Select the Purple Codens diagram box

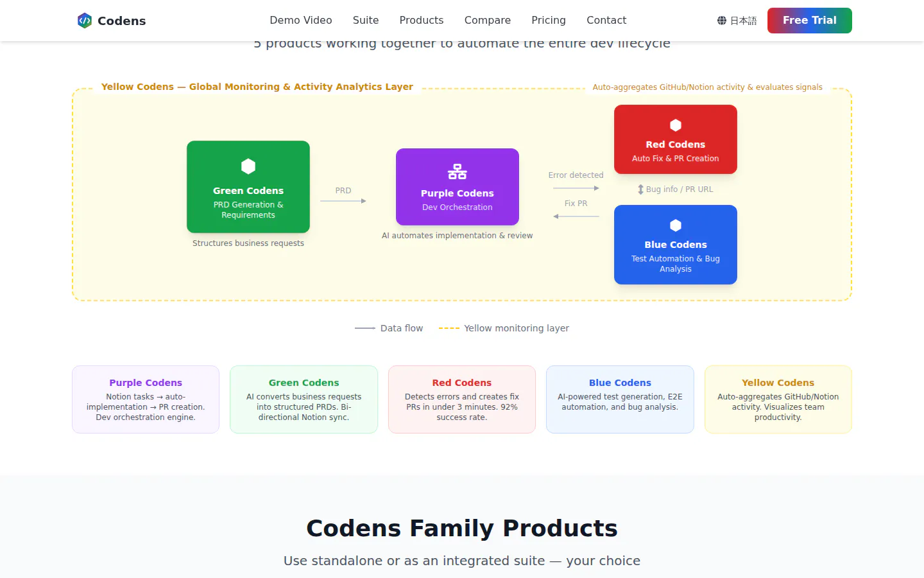pyautogui.click(x=458, y=187)
